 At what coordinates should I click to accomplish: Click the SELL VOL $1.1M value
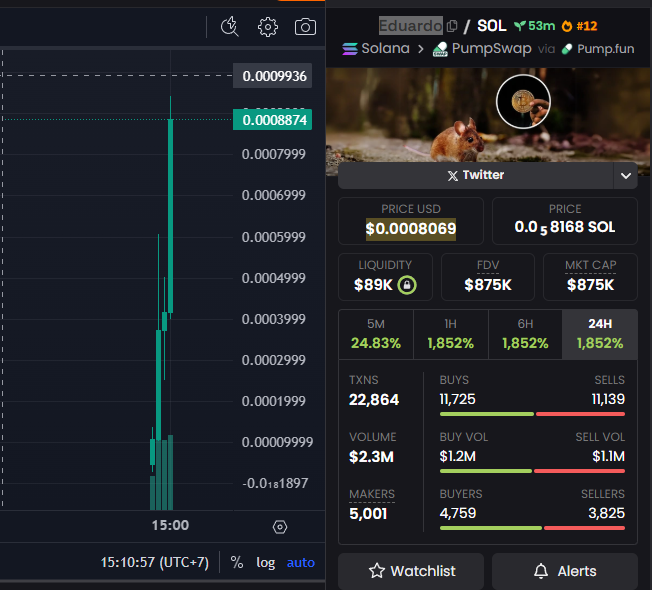[608, 456]
